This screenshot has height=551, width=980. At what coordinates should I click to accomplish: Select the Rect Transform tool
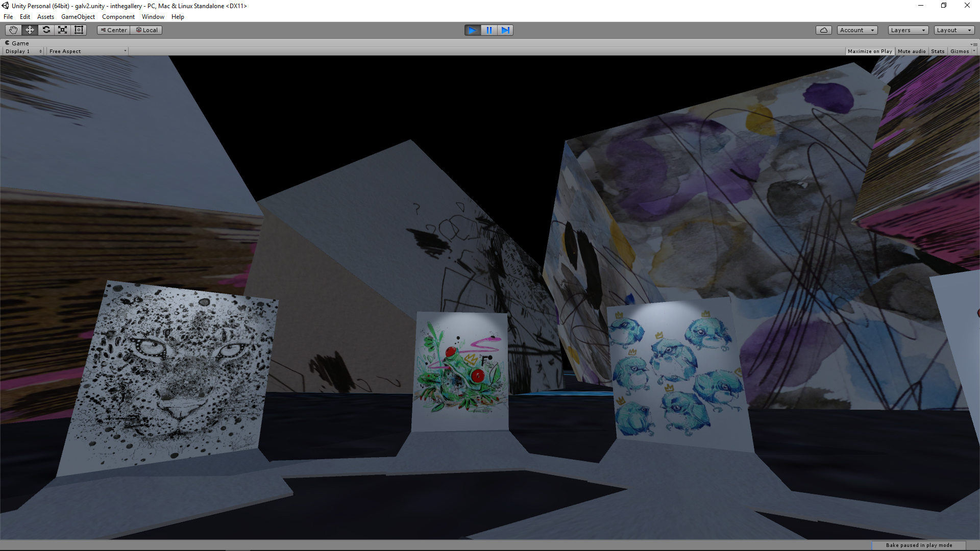(79, 30)
